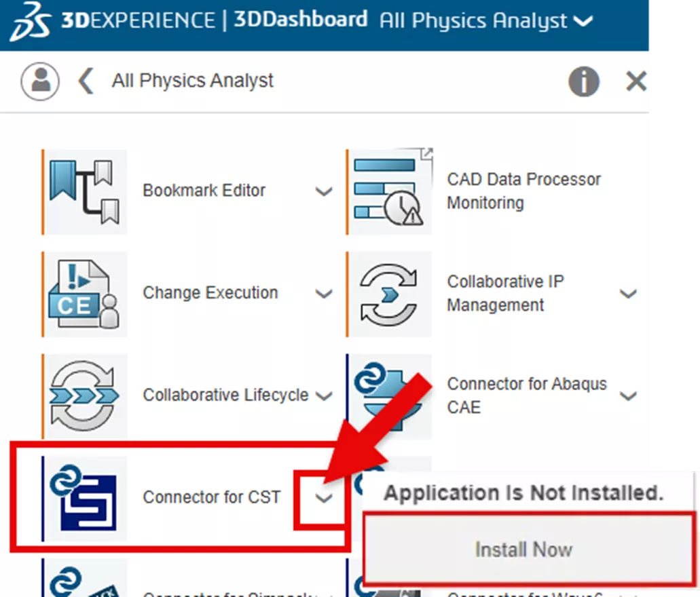Select Collaborative IP Management label
This screenshot has height=597, width=700.
coord(505,293)
